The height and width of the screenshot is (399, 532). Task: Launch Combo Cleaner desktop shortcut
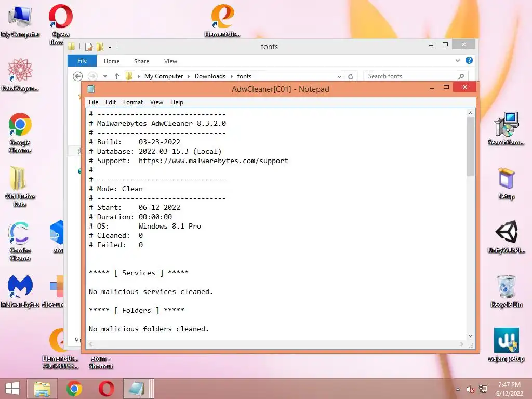20,241
